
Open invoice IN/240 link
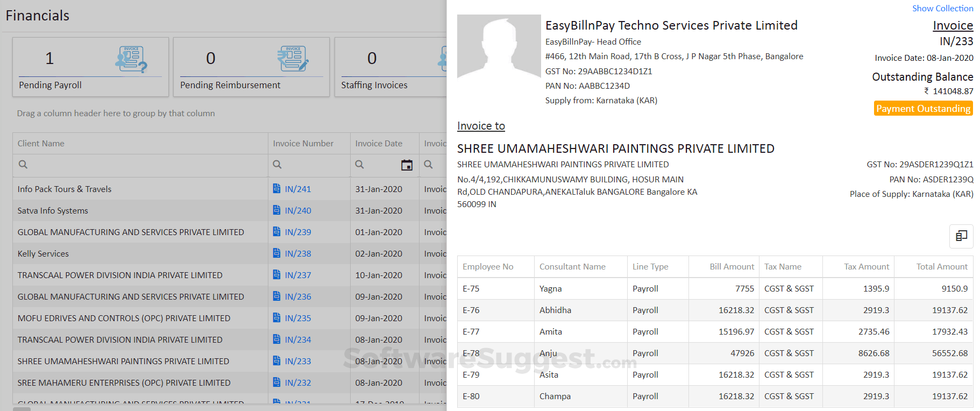coord(298,211)
